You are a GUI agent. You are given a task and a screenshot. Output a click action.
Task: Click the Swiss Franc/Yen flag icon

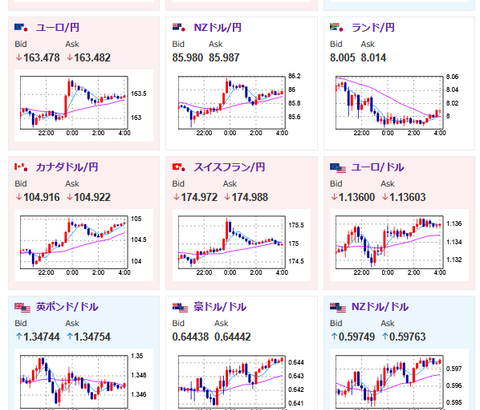tap(179, 167)
